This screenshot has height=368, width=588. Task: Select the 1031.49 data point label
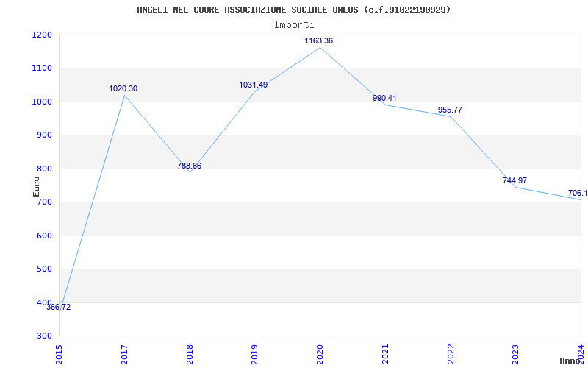pos(253,85)
